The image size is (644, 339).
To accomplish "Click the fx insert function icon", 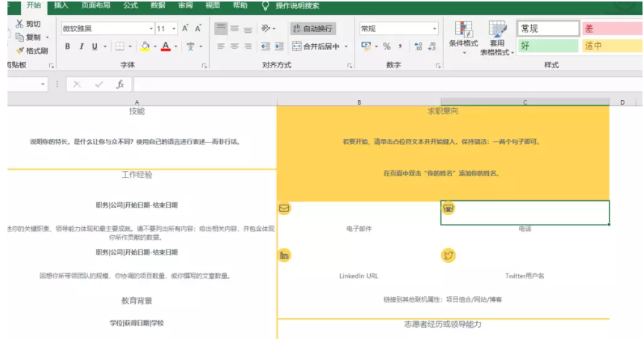I will (120, 84).
